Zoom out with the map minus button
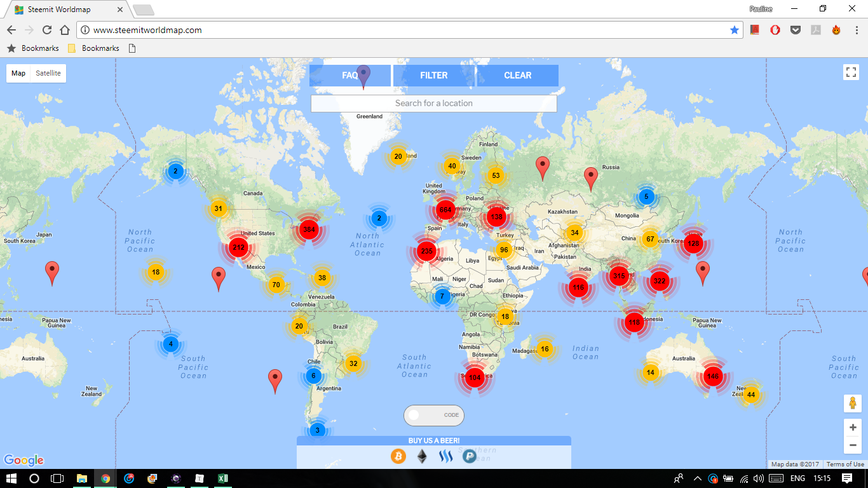The height and width of the screenshot is (488, 868). (853, 445)
